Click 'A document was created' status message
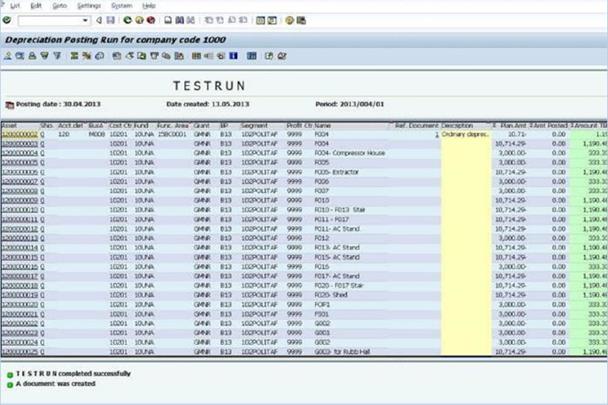This screenshot has height=405, width=608. click(x=55, y=384)
